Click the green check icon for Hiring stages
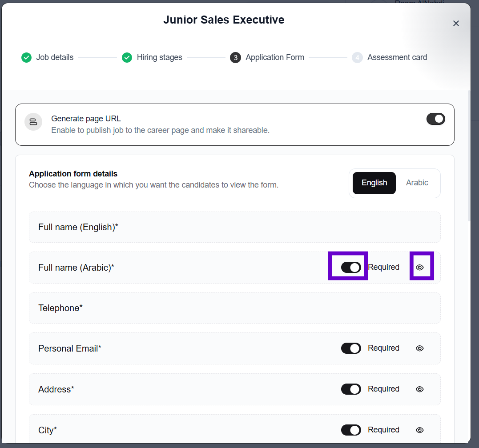479x448 pixels. [127, 57]
